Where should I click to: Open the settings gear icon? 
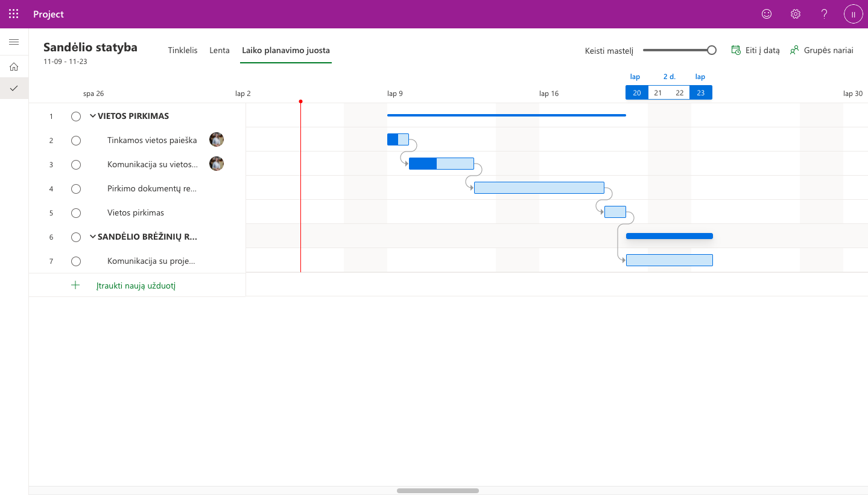796,14
